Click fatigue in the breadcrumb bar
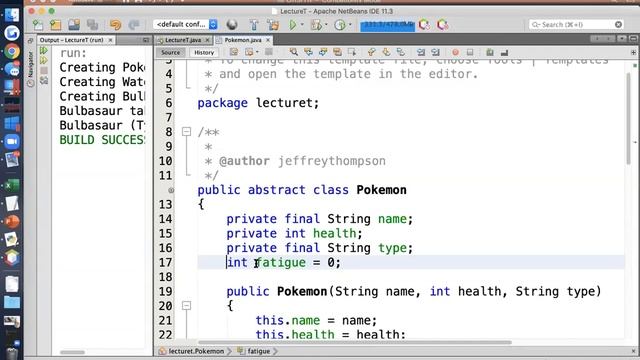This screenshot has height=360, width=640. tap(259, 351)
